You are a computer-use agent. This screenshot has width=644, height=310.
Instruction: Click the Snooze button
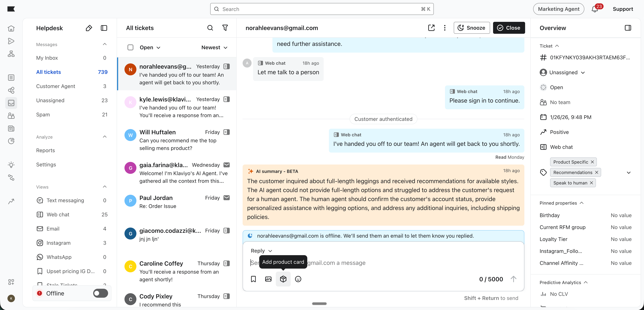pyautogui.click(x=471, y=28)
